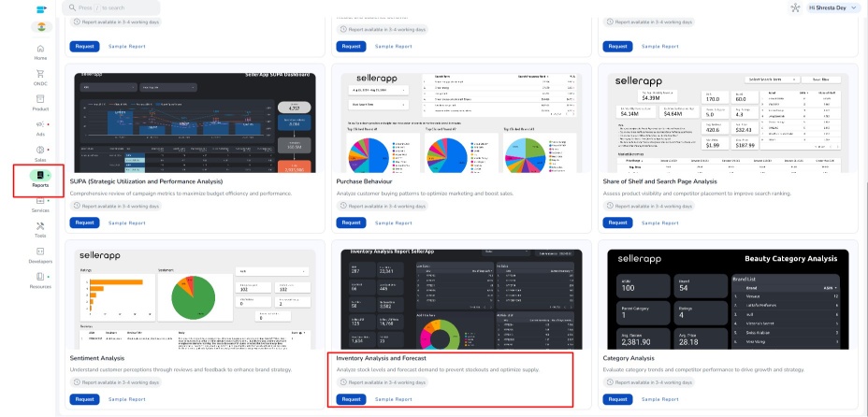Open the Sales sidebar icon

click(x=40, y=150)
